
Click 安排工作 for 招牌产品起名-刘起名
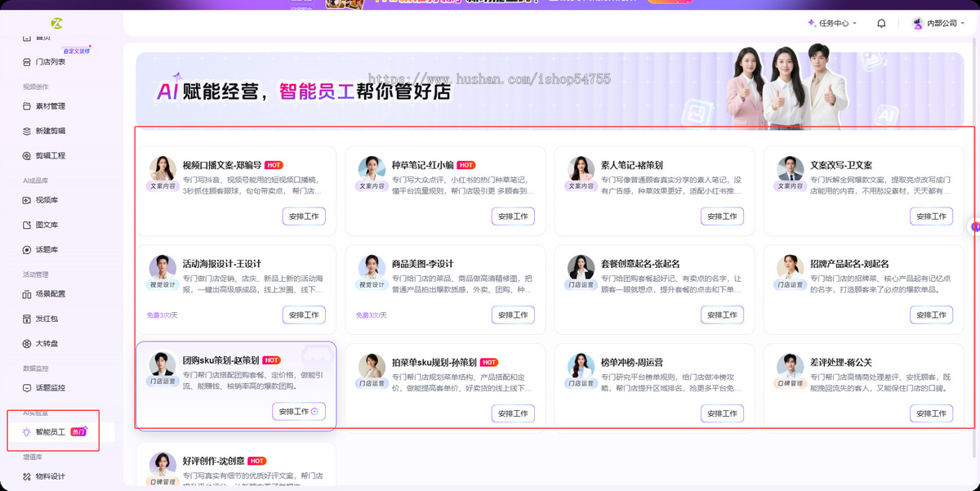tap(932, 315)
